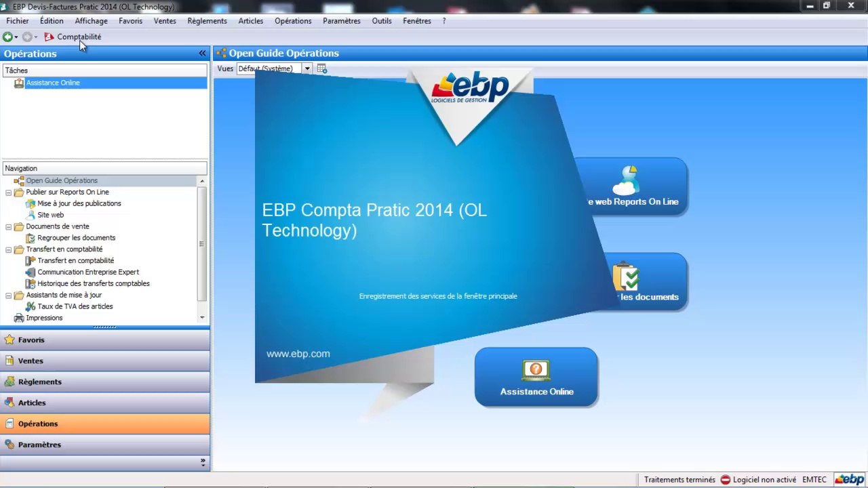Viewport: 868px width, 488px height.
Task: Select Open Guide Opérations in navigation tree
Action: 62,181
